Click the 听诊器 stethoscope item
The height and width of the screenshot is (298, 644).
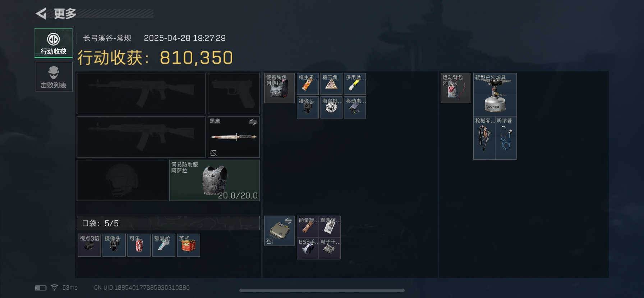506,138
